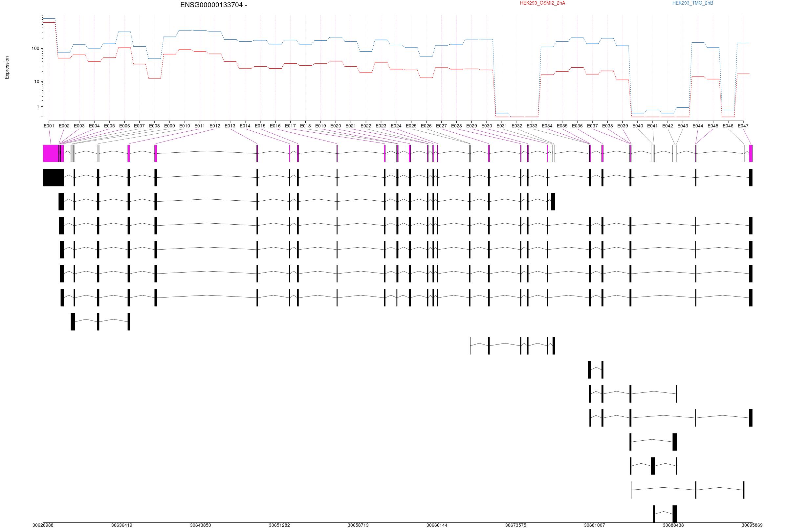
Task: Click exon label E032
Action: pos(517,126)
